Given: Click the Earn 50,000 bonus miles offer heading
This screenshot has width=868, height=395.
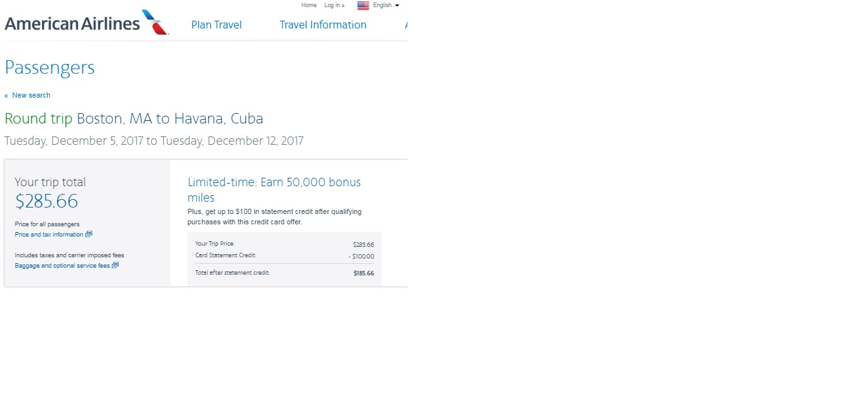Looking at the screenshot, I should [x=274, y=189].
